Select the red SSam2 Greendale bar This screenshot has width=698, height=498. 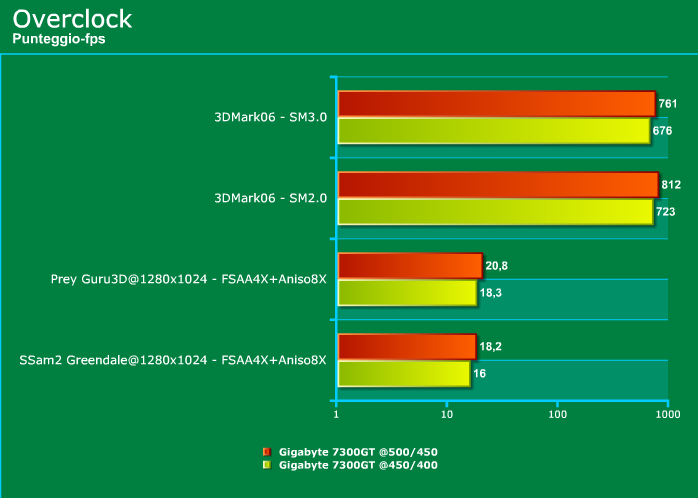tap(407, 346)
